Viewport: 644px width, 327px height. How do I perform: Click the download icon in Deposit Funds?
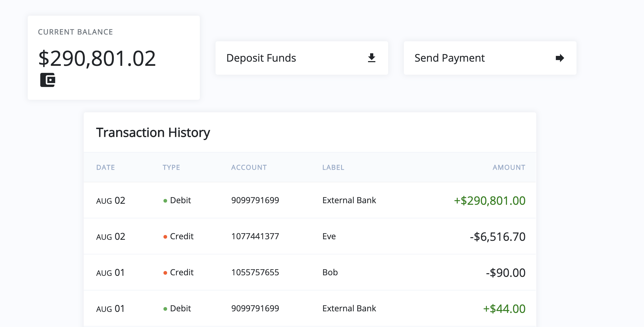(371, 58)
